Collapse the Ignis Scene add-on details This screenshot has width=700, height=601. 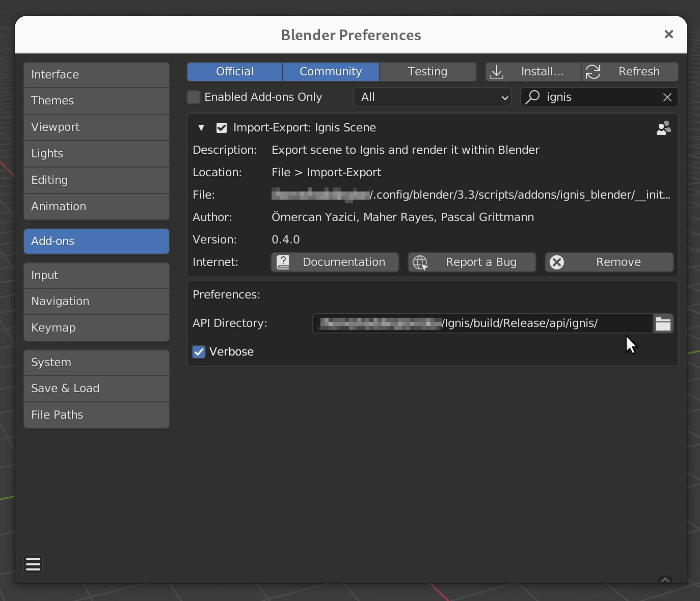201,128
